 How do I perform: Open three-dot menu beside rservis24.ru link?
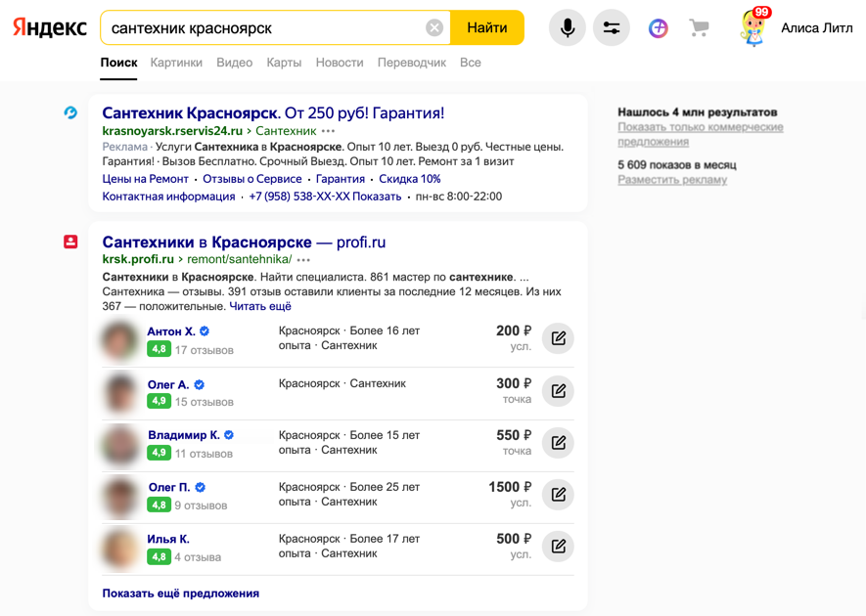point(328,131)
